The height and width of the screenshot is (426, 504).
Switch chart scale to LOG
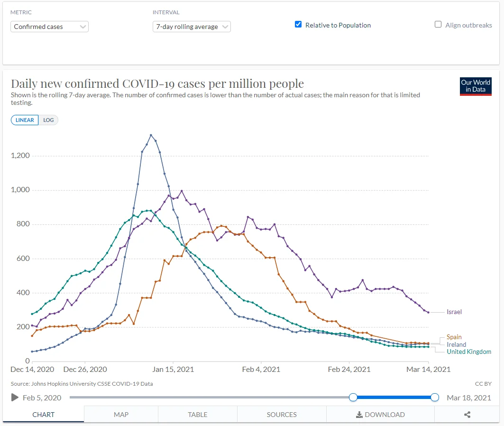click(48, 120)
